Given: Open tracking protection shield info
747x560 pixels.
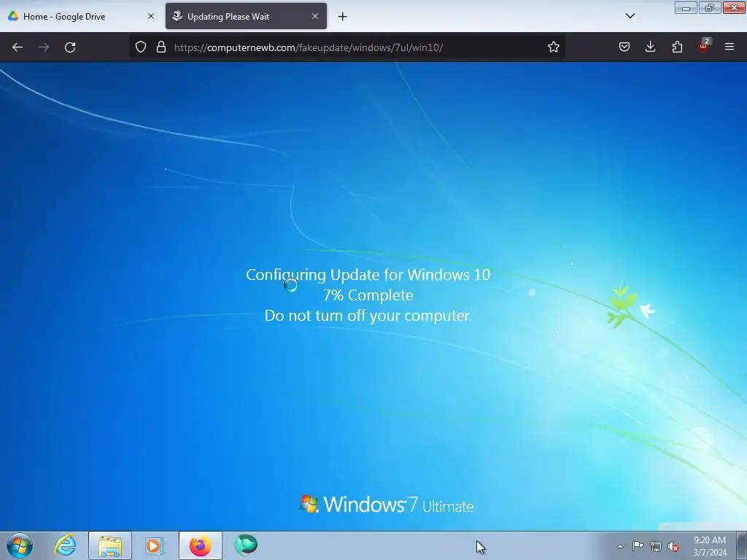Looking at the screenshot, I should click(x=141, y=47).
